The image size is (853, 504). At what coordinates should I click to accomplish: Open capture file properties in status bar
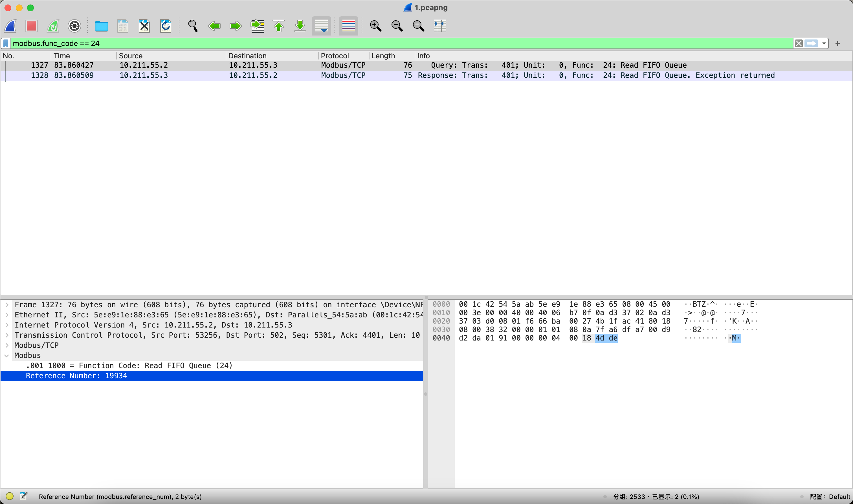click(x=23, y=496)
